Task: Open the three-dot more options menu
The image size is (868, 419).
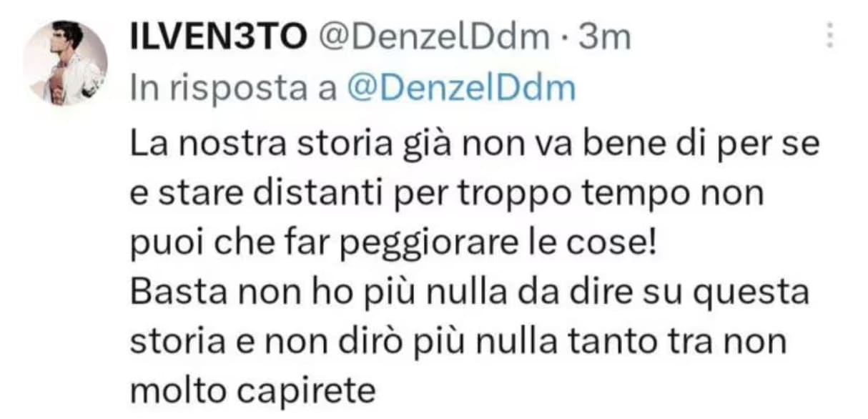Action: (830, 35)
